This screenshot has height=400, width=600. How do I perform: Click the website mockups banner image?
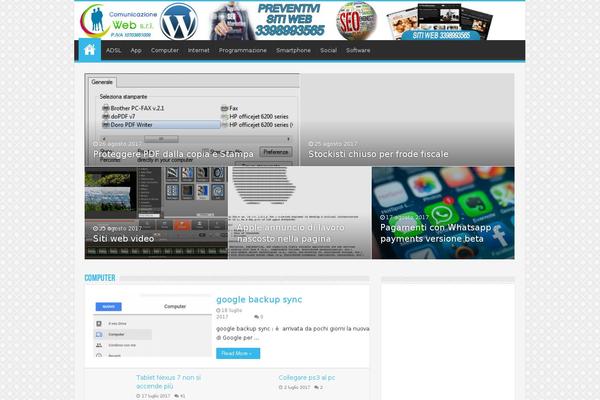440,21
